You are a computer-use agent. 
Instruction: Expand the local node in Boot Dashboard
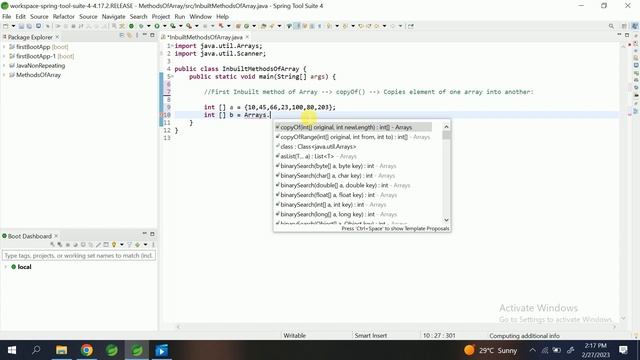pos(6,267)
